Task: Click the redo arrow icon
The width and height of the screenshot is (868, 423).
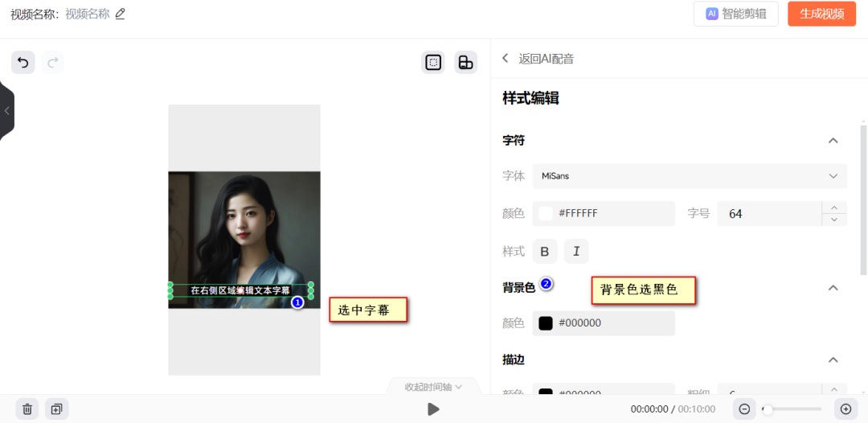Action: click(x=52, y=63)
